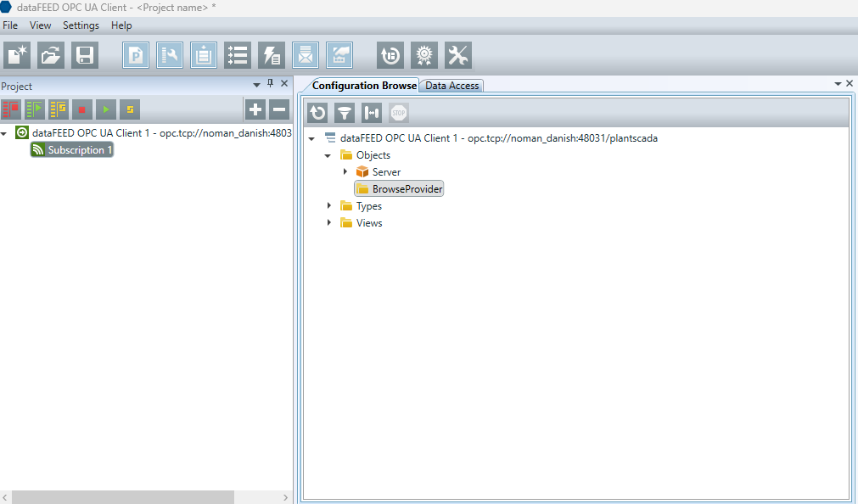Open the wrench and screwdriver tools icon
This screenshot has height=504, width=858.
(x=458, y=56)
